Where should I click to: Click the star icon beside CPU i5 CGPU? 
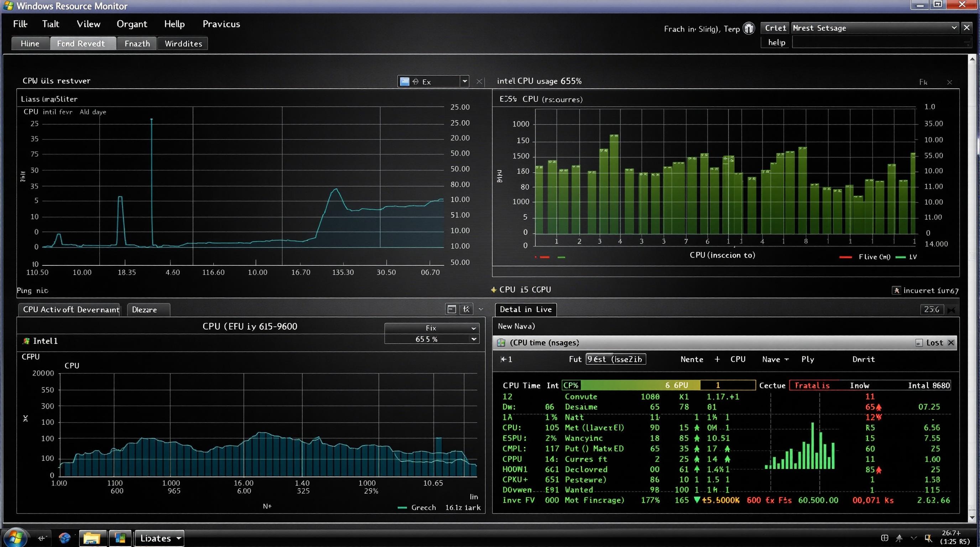pyautogui.click(x=494, y=290)
